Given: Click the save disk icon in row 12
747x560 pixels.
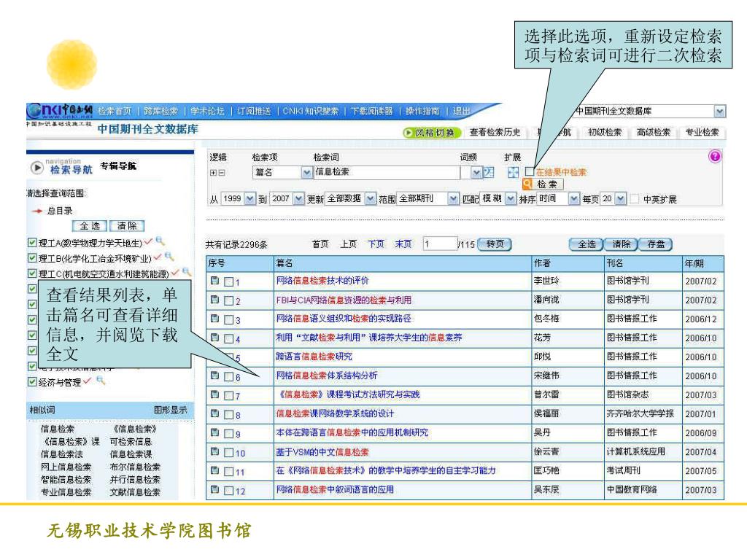Looking at the screenshot, I should coord(215,489).
